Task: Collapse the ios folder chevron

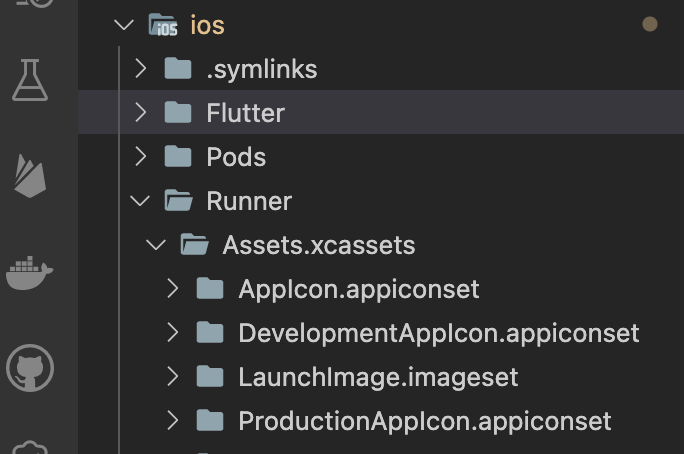Action: click(x=124, y=25)
